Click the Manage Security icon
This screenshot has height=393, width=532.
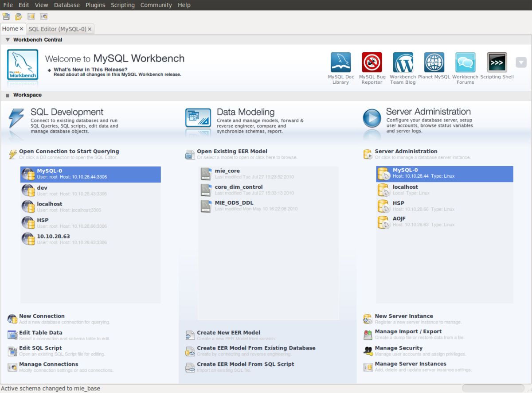(x=368, y=350)
